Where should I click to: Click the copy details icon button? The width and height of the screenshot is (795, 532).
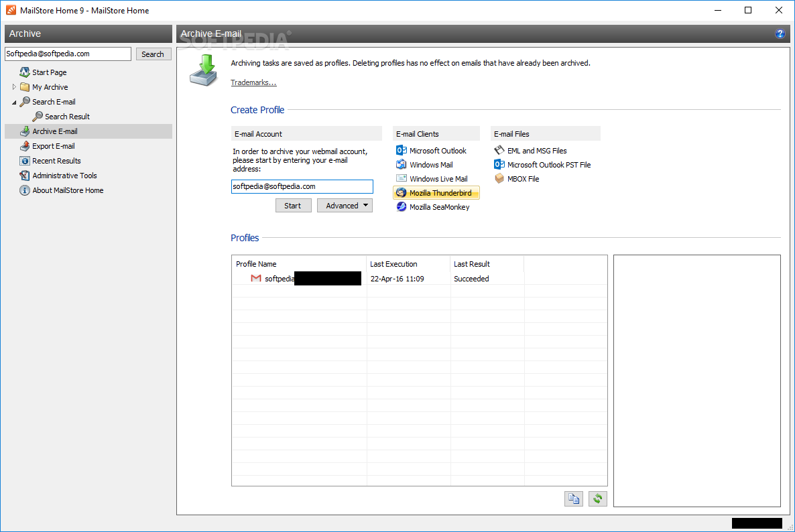(x=573, y=498)
